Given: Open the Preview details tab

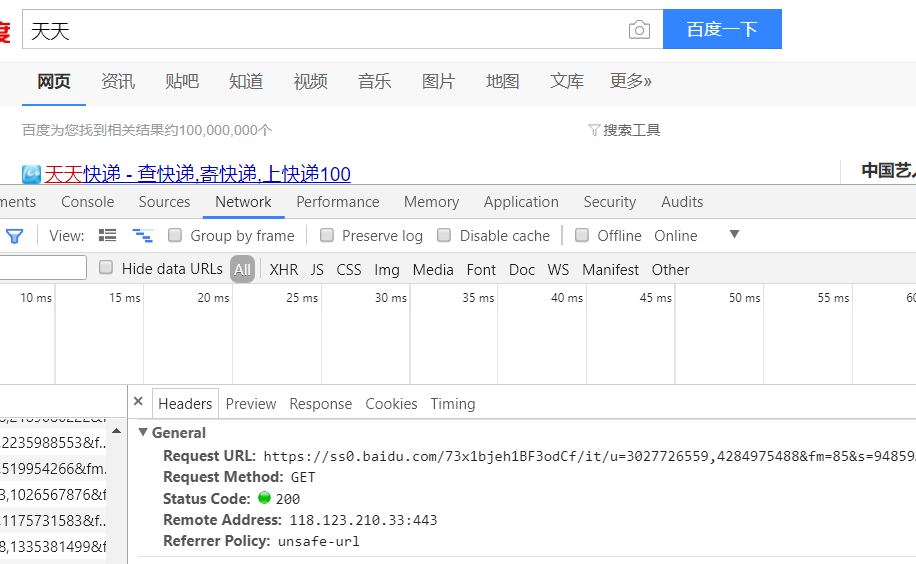Looking at the screenshot, I should [x=251, y=404].
